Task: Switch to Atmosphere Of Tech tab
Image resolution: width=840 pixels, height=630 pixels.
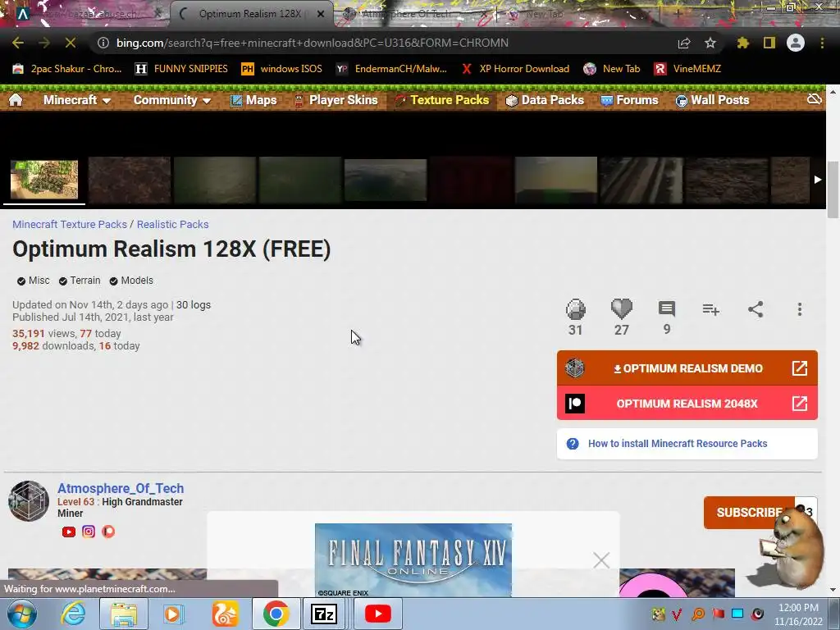Action: 407,14
